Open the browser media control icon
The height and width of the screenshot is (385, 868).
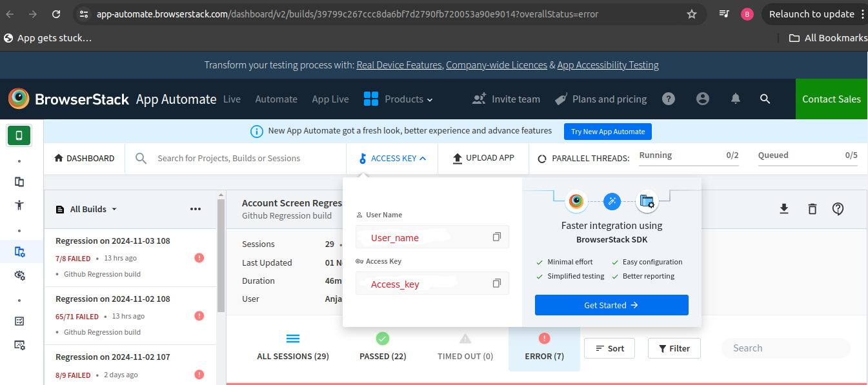pyautogui.click(x=725, y=14)
